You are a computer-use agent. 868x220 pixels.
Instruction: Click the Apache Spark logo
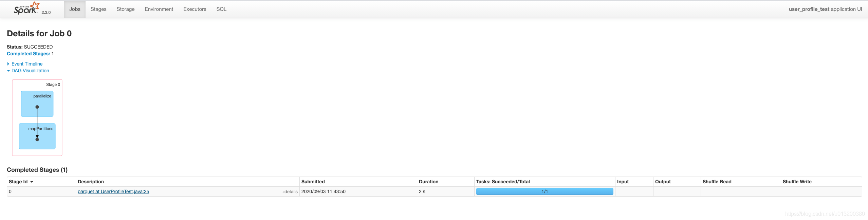(x=26, y=8)
